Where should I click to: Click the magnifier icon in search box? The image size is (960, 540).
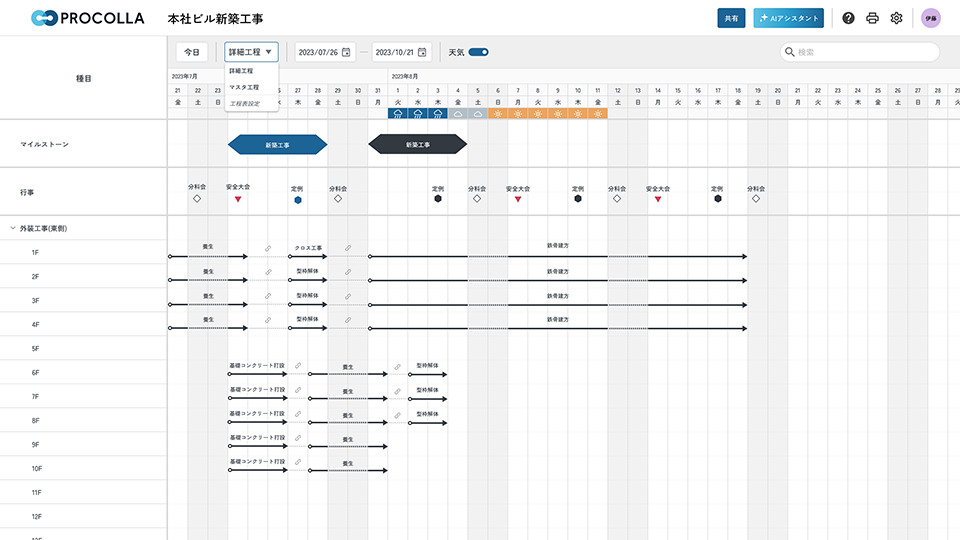[790, 52]
